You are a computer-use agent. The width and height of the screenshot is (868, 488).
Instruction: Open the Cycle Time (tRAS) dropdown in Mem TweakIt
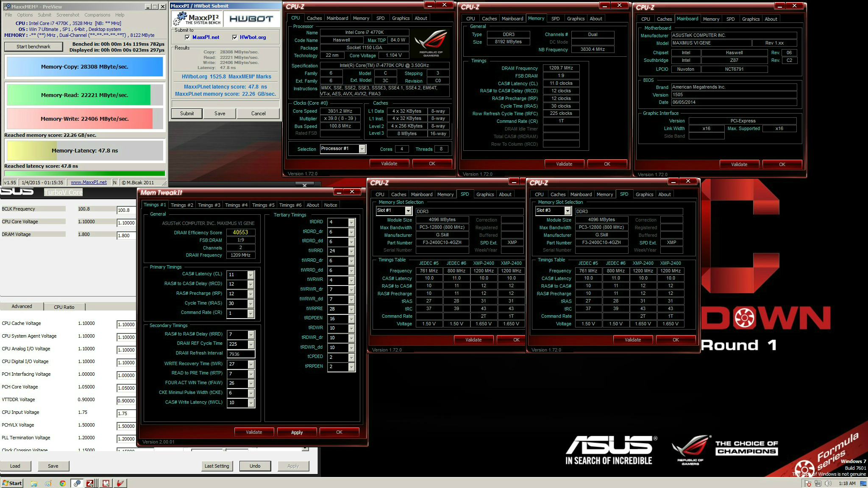pos(250,304)
